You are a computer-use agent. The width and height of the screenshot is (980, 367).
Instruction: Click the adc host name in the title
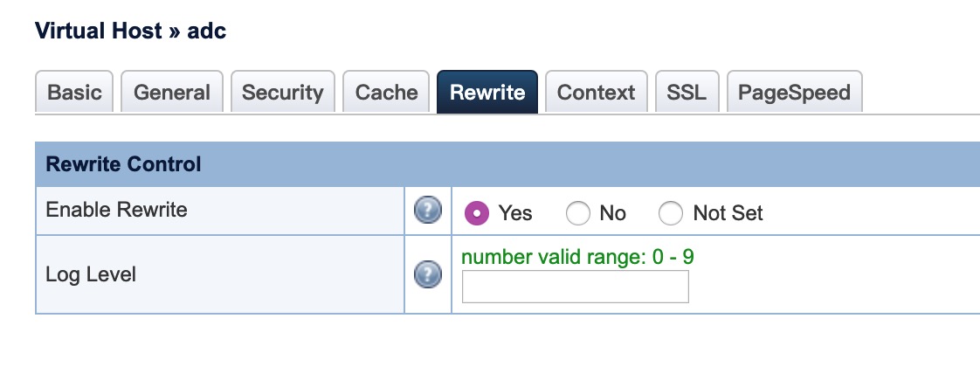pos(206,31)
